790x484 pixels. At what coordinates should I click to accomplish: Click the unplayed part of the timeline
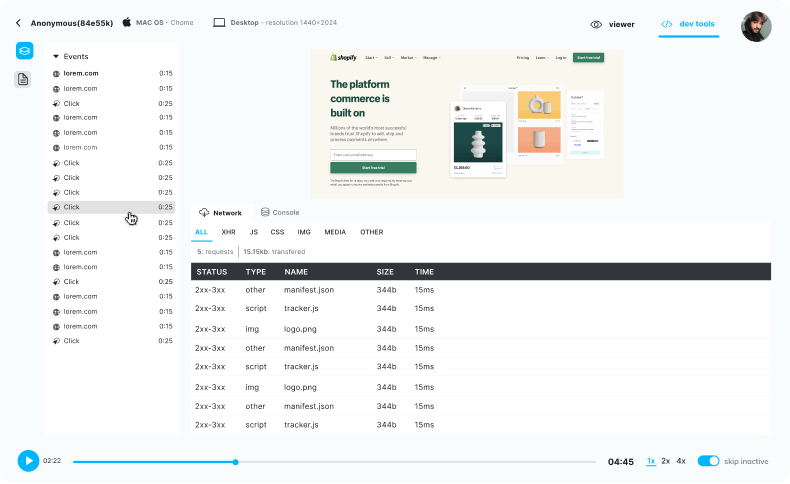(417, 462)
